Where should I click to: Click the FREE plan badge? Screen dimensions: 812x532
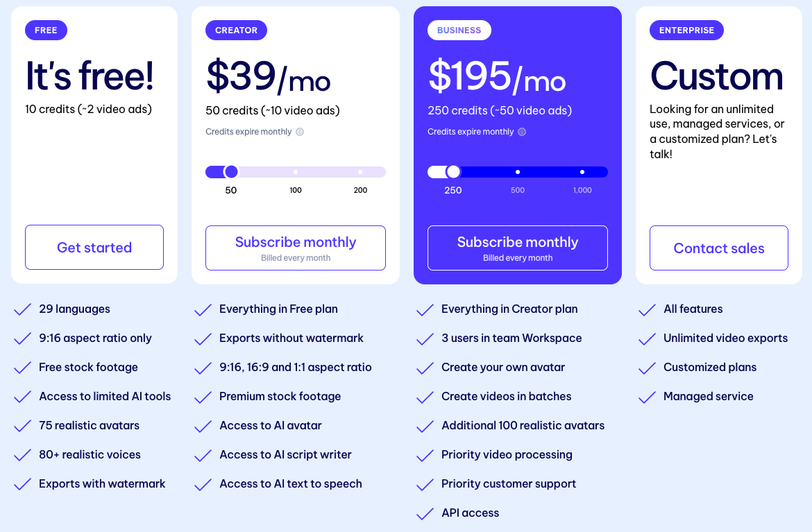tap(46, 30)
